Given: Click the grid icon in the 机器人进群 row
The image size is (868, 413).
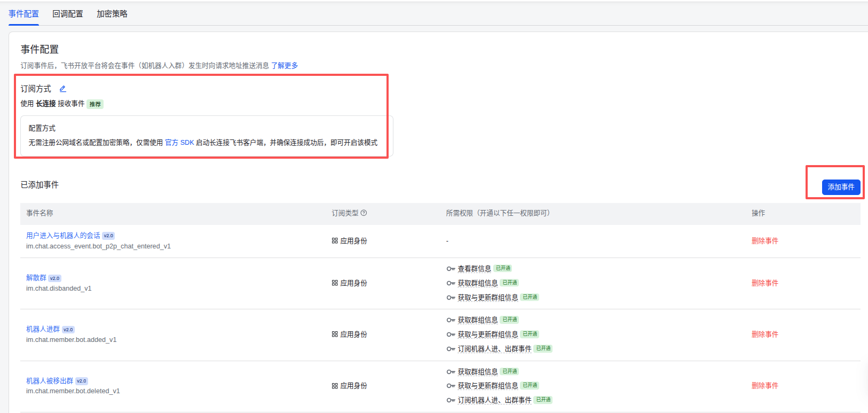Looking at the screenshot, I should [x=335, y=334].
